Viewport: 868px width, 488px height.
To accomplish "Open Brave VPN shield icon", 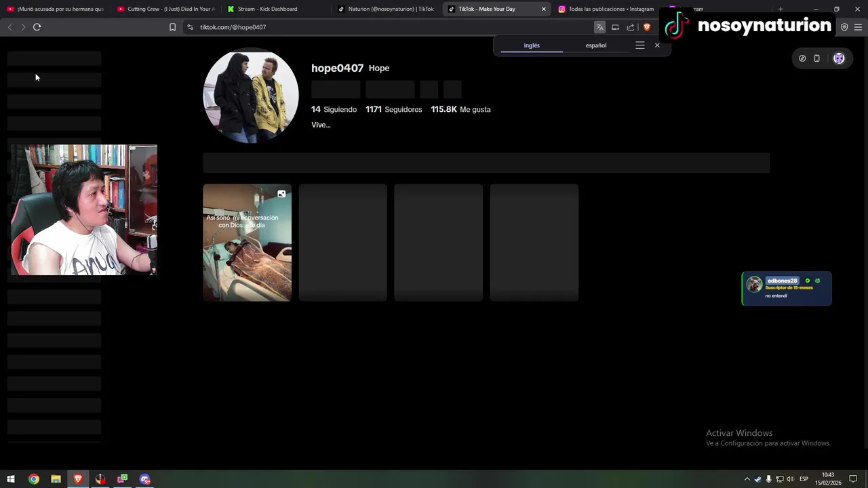I will point(844,27).
